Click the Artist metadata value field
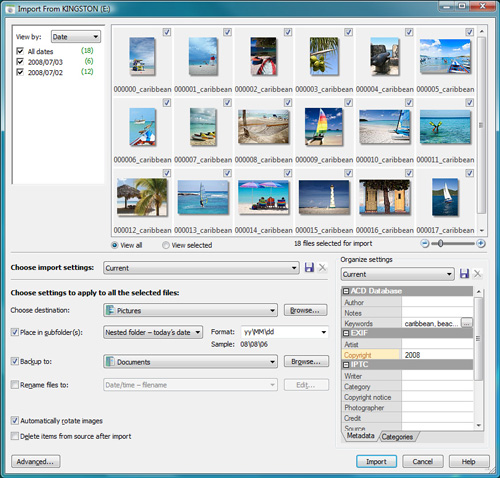500x478 pixels. [x=437, y=344]
